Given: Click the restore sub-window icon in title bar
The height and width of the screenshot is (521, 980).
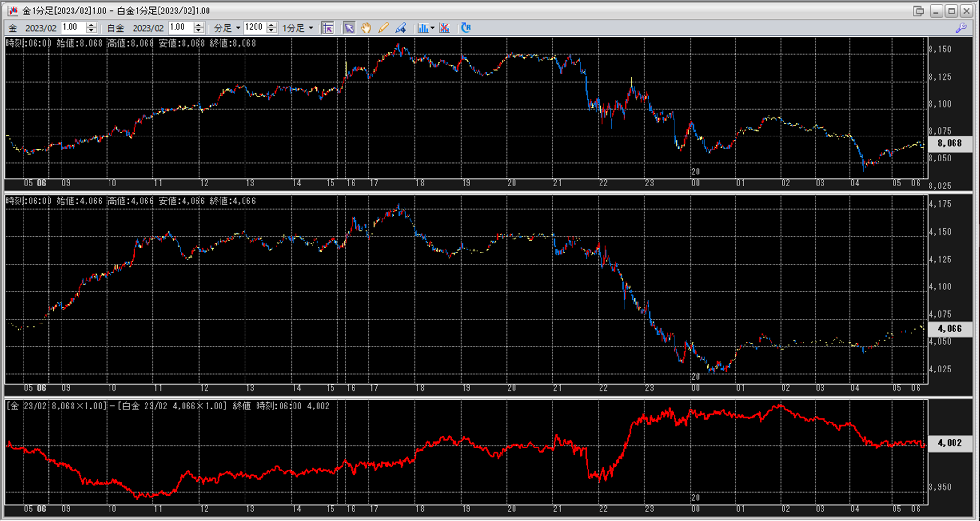Looking at the screenshot, I should coord(918,11).
